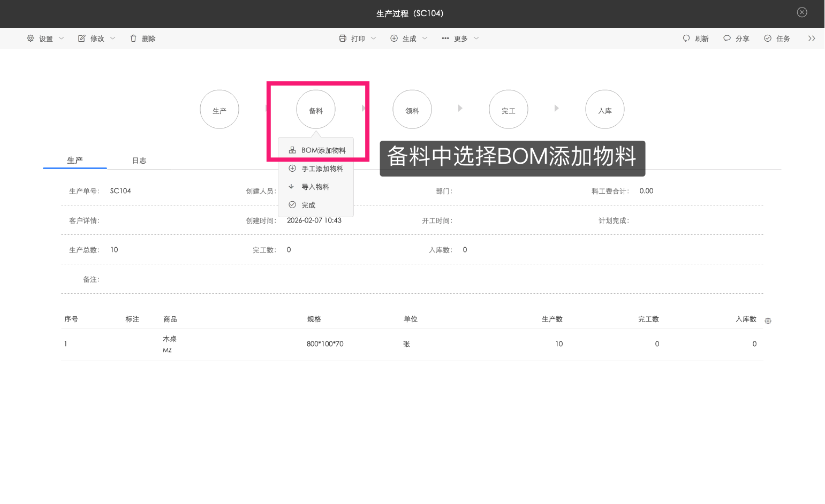Switch to the 日志 tab
This screenshot has width=825, height=504.
pyautogui.click(x=139, y=160)
